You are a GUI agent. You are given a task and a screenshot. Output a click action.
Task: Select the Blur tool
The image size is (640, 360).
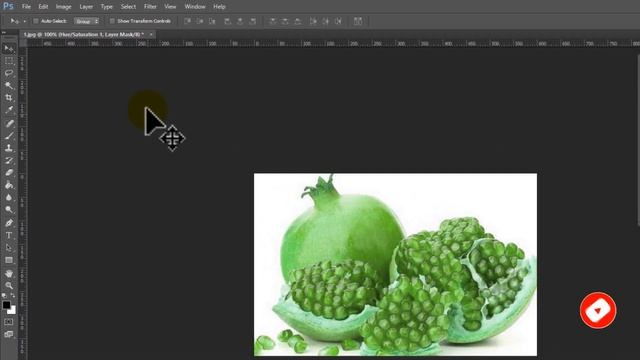(9, 197)
